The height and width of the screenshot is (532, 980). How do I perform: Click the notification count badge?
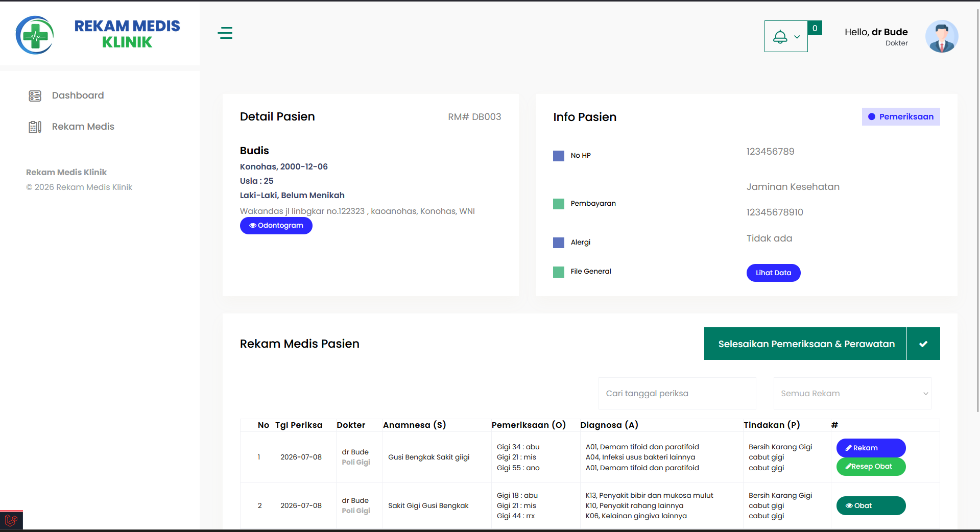(815, 28)
